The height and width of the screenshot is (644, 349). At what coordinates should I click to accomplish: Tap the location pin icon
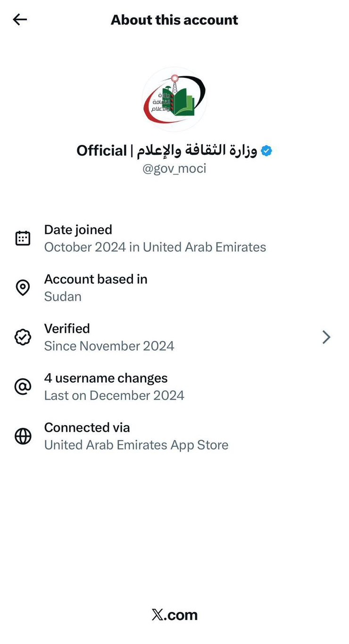click(x=23, y=288)
